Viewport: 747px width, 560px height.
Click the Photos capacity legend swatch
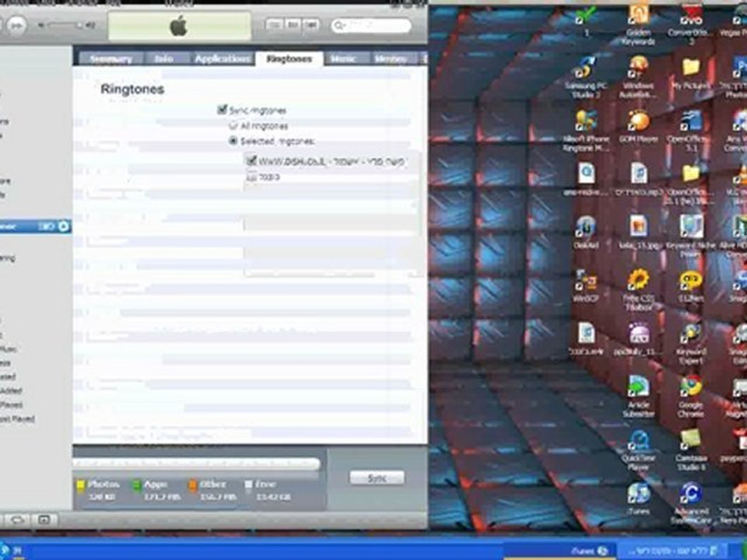tap(81, 485)
